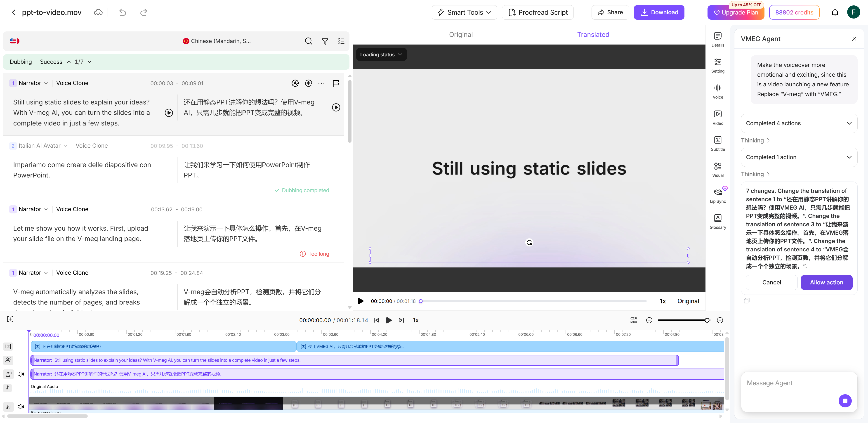
Task: Open the Smart Tools dropdown
Action: [464, 12]
